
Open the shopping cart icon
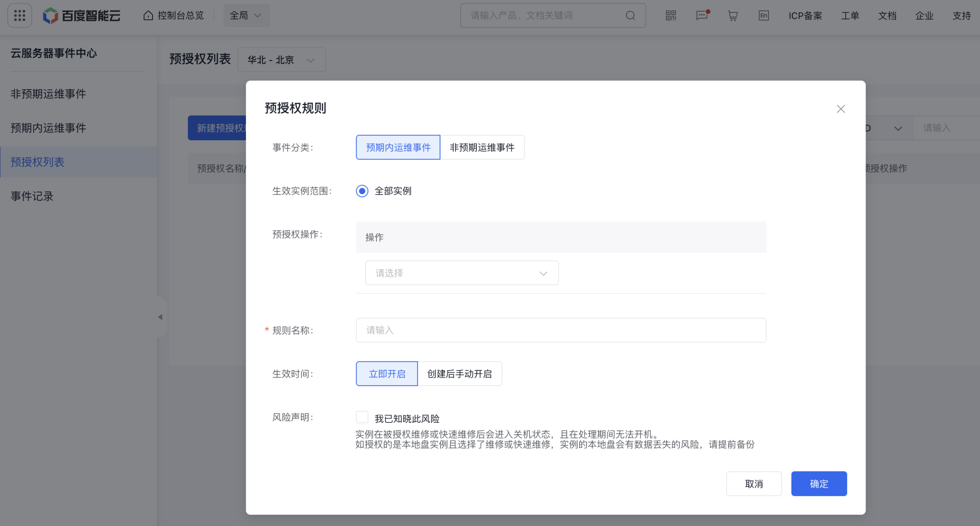[733, 16]
